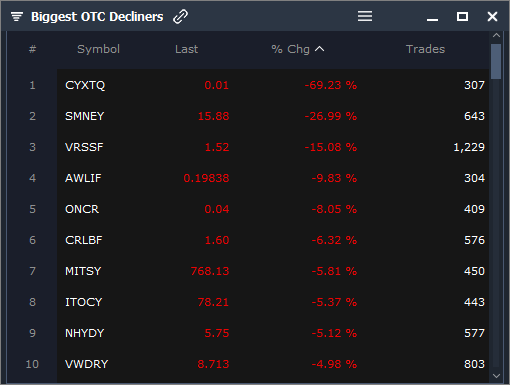Click the # rank column header
Image resolution: width=510 pixels, height=385 pixels.
(x=32, y=49)
